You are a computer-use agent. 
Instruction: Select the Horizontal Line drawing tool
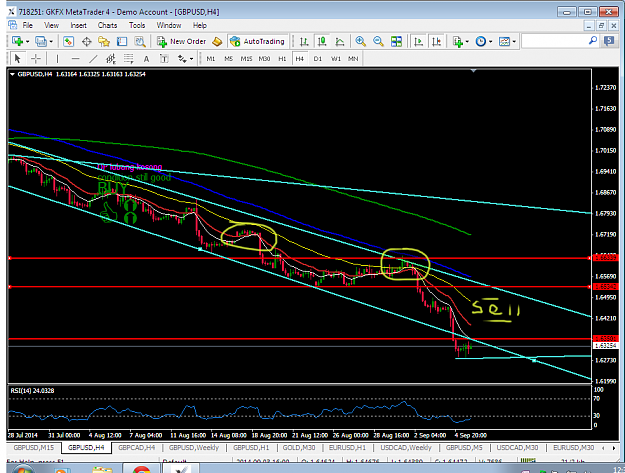pyautogui.click(x=75, y=59)
